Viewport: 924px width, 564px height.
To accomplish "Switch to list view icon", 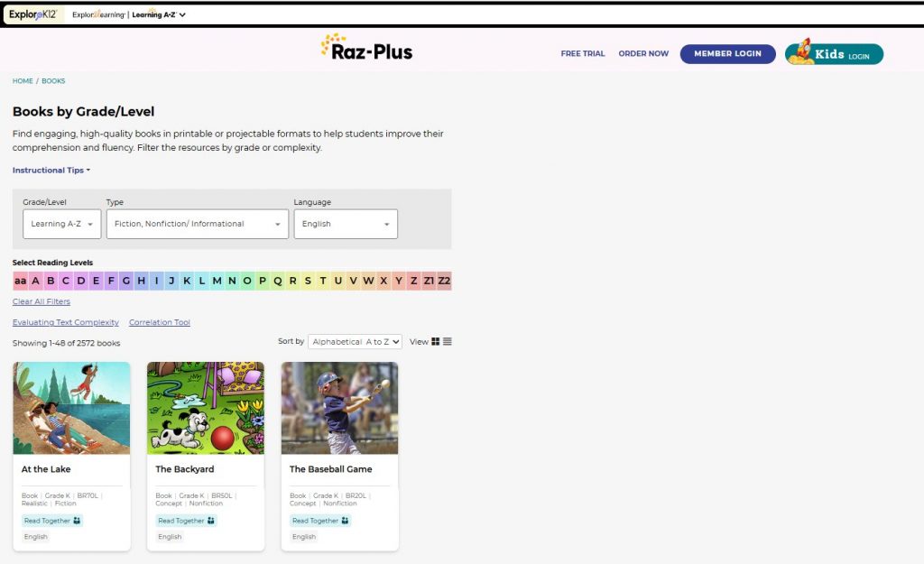I will [x=448, y=342].
